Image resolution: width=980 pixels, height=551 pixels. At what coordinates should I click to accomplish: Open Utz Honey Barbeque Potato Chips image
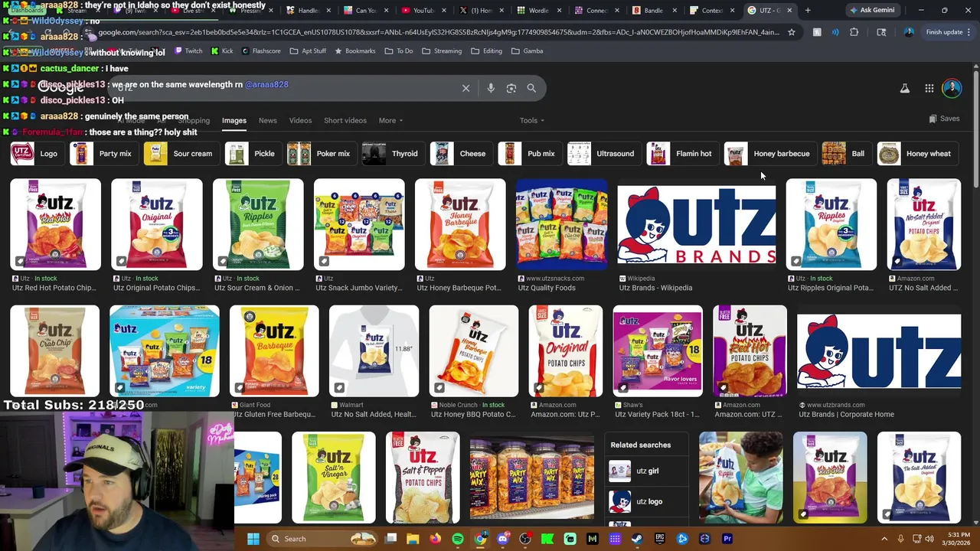(x=460, y=224)
